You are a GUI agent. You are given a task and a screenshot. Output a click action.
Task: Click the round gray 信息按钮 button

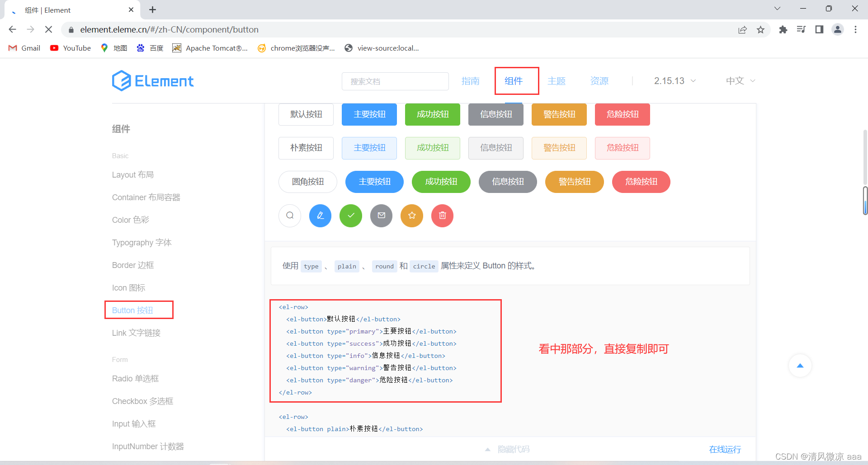508,182
